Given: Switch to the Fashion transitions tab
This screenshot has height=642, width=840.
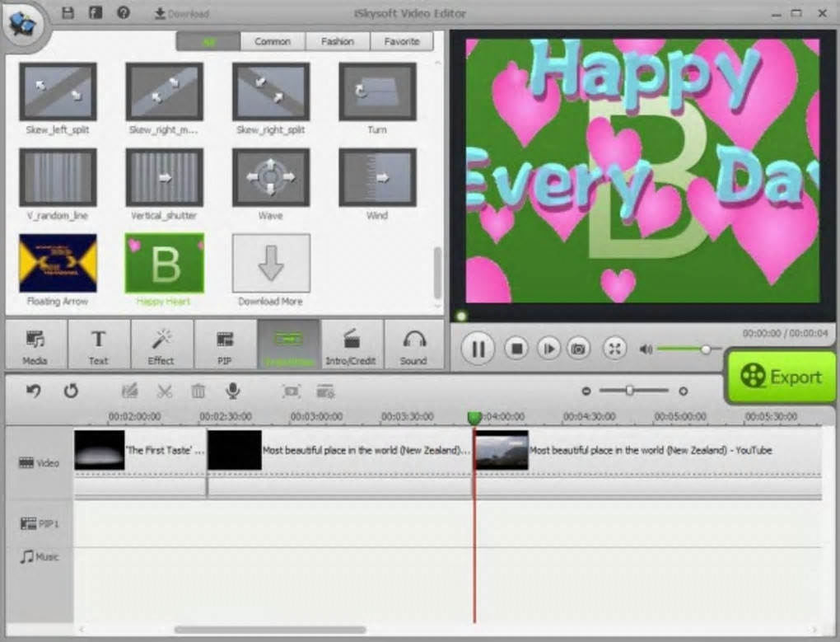Looking at the screenshot, I should click(338, 41).
